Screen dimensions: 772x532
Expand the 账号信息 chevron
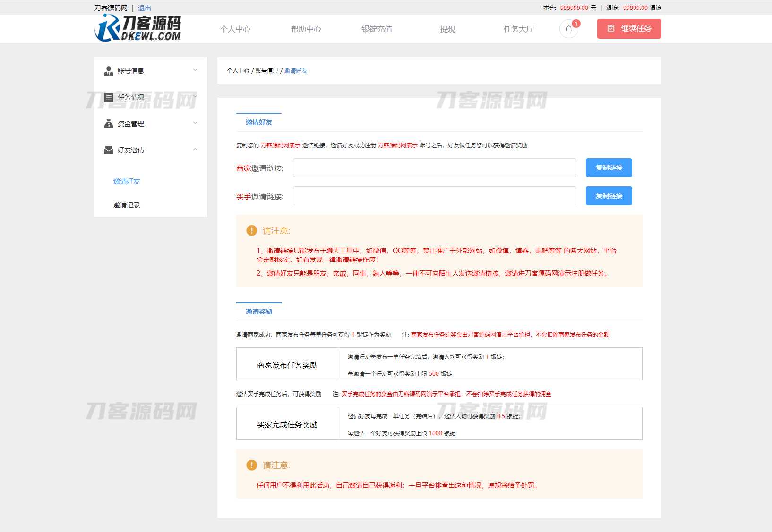(x=195, y=70)
